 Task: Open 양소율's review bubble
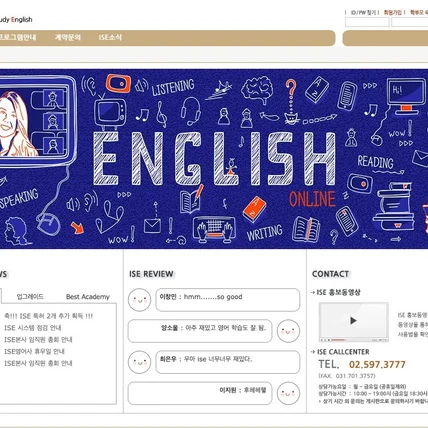(200, 331)
